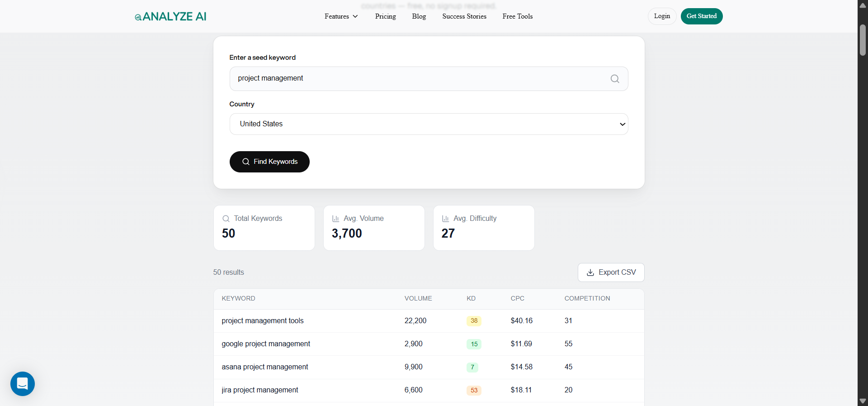Image resolution: width=868 pixels, height=406 pixels.
Task: Select 'asana project management' keyword
Action: coord(265,367)
